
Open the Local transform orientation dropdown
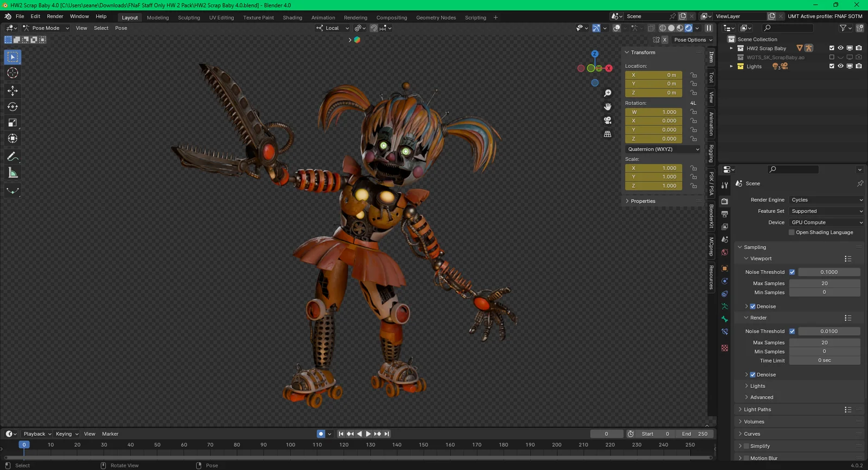coord(333,28)
